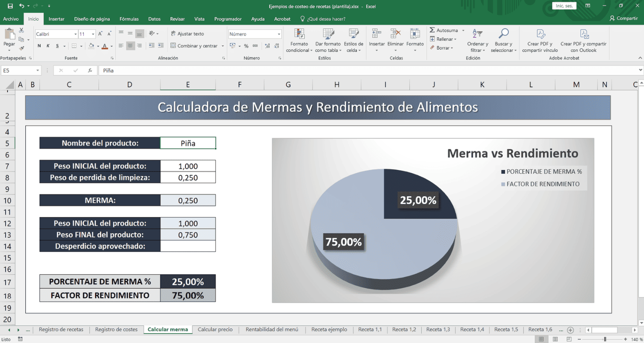Click Crear PDF y compartir vínculo
Screen dimensions: 644x343
(540, 40)
